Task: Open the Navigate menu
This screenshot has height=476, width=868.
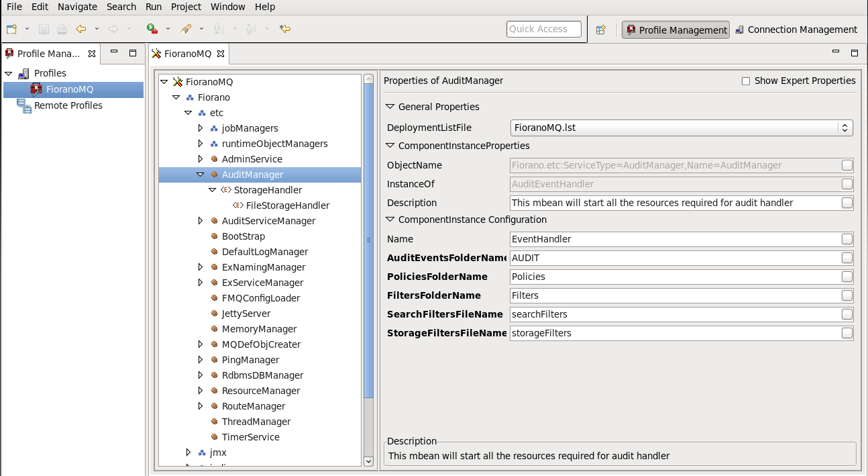Action: (77, 7)
